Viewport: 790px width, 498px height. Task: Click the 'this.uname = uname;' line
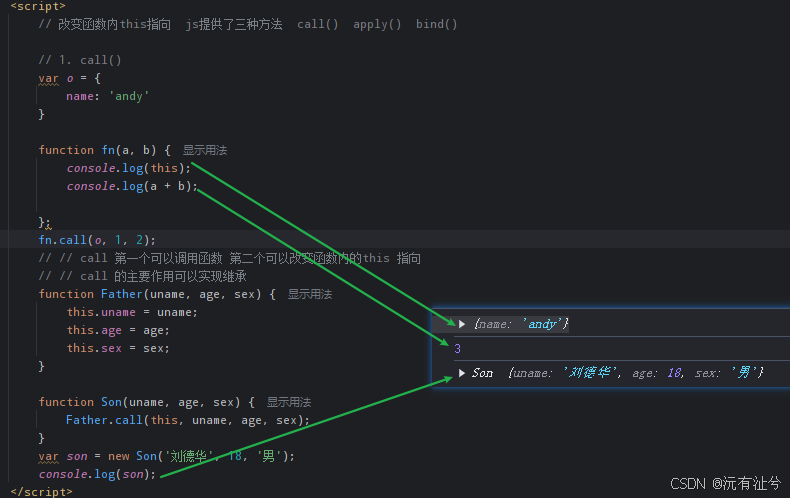(x=132, y=313)
